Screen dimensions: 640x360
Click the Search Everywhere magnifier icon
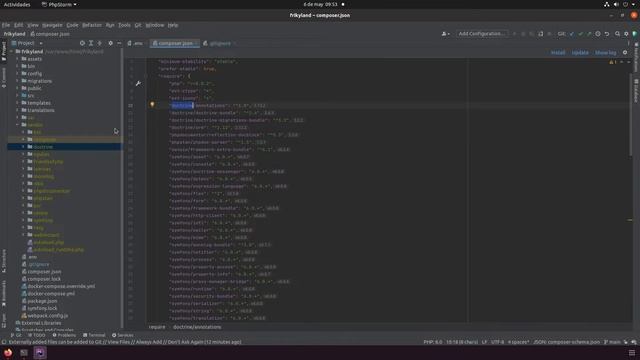618,34
